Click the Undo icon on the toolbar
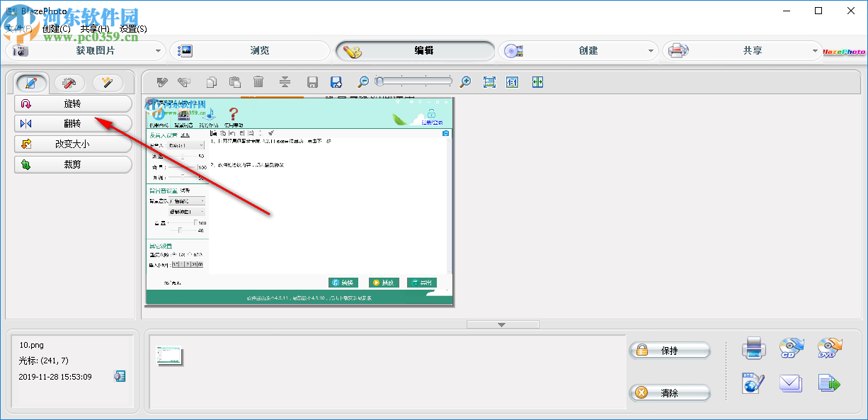Image resolution: width=868 pixels, height=420 pixels. coord(162,81)
